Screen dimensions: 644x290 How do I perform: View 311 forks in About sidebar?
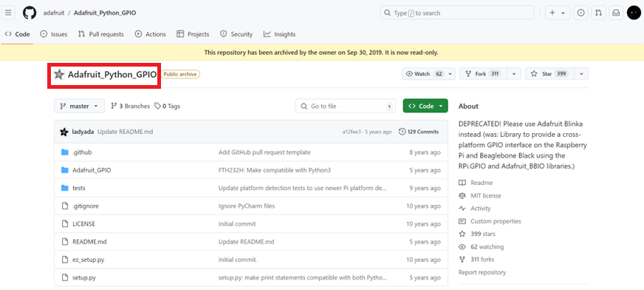click(476, 260)
